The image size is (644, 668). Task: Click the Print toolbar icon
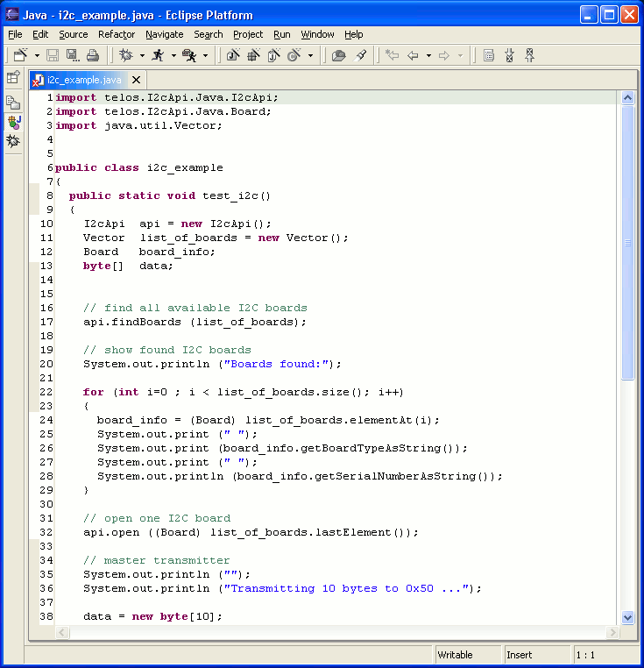click(92, 55)
